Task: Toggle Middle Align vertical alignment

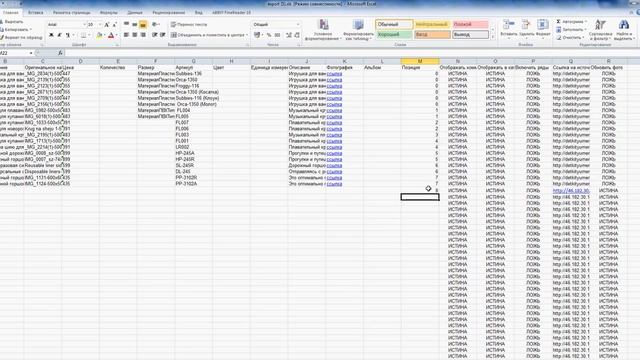Action: [135, 24]
